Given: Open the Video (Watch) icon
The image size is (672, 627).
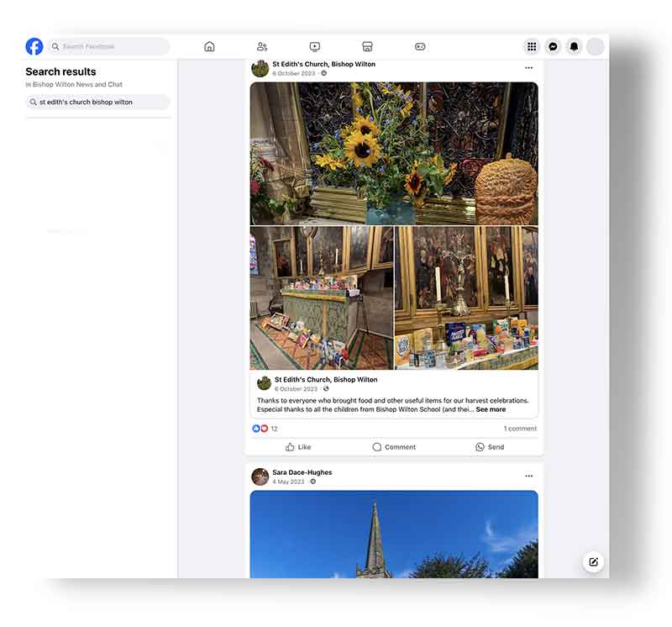Looking at the screenshot, I should pos(314,47).
